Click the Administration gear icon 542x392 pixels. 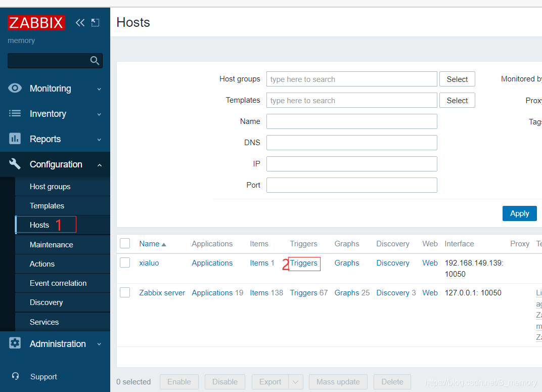pyautogui.click(x=15, y=343)
